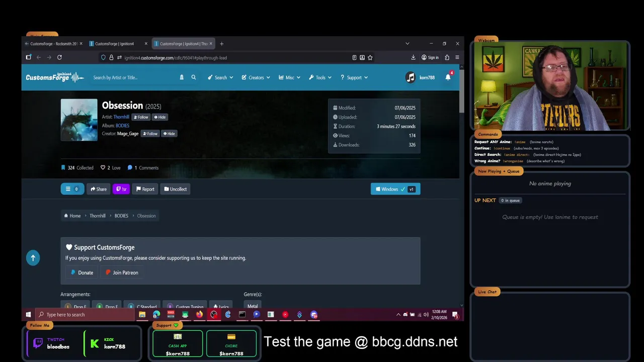Viewport: 644px width, 362px height.
Task: Open Firefox from the taskbar
Action: [x=199, y=315]
